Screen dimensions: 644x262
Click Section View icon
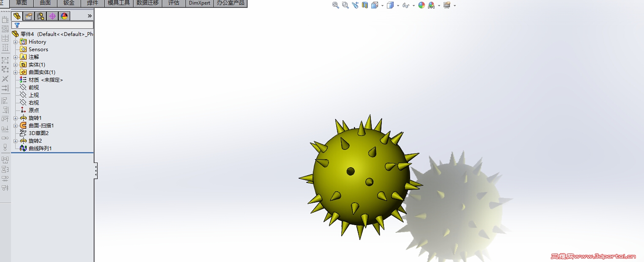[364, 5]
